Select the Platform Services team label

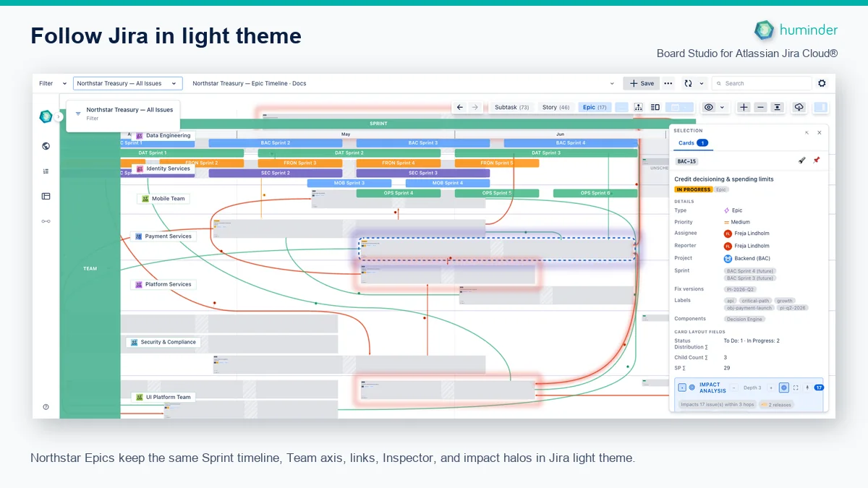pyautogui.click(x=163, y=284)
